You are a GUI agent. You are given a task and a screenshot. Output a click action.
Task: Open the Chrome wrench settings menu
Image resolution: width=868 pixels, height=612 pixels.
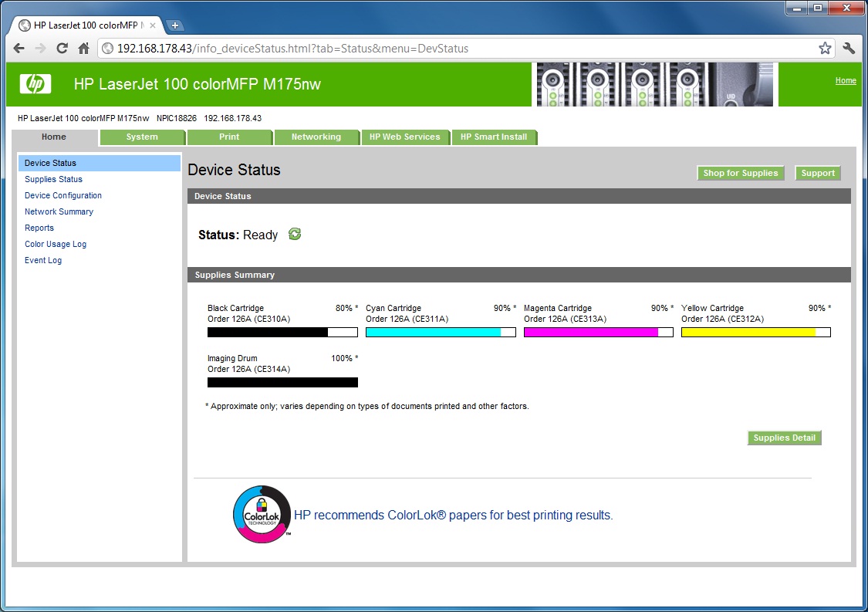click(849, 49)
